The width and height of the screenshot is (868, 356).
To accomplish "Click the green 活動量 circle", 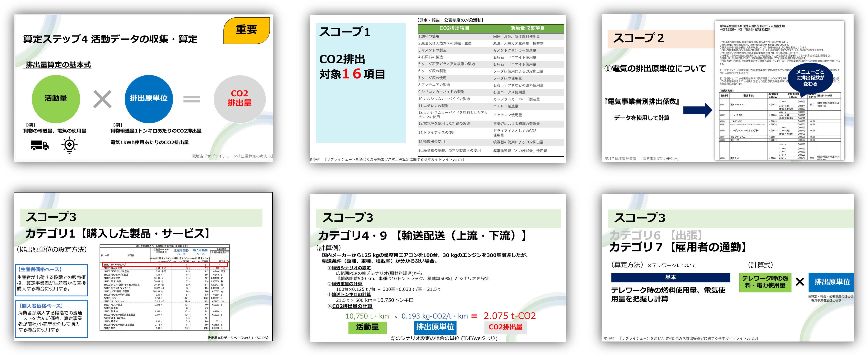I will coord(56,99).
